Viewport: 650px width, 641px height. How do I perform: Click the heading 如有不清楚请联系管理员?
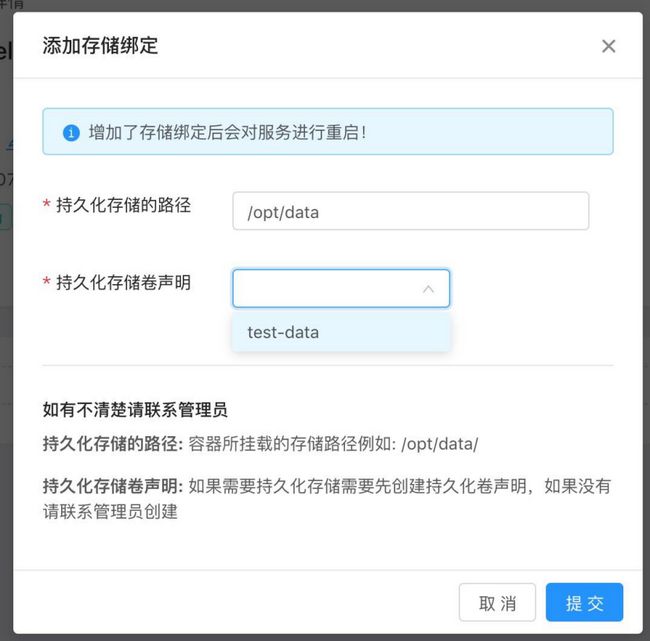135,410
